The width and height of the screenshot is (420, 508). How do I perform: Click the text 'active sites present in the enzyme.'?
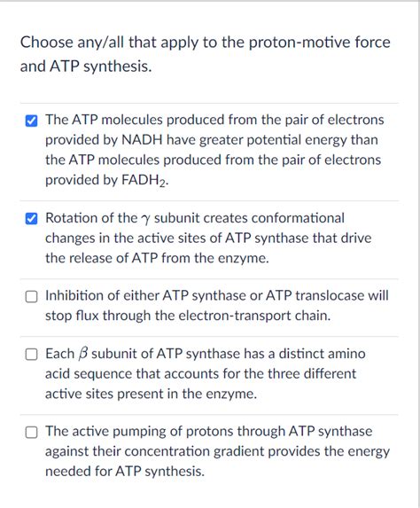pyautogui.click(x=151, y=394)
